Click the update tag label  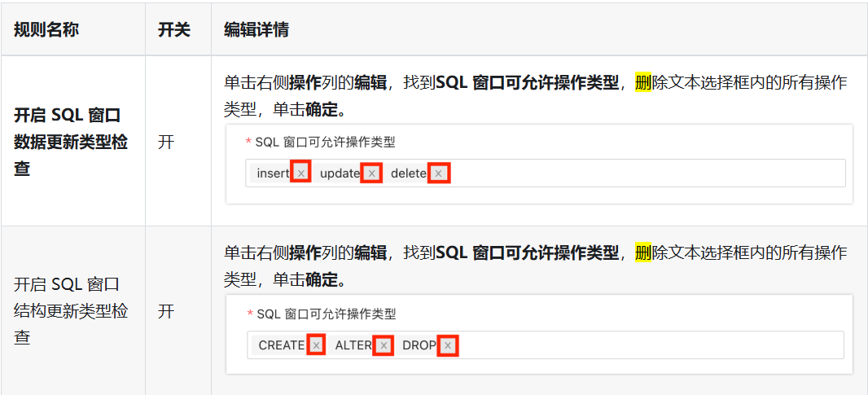(340, 173)
